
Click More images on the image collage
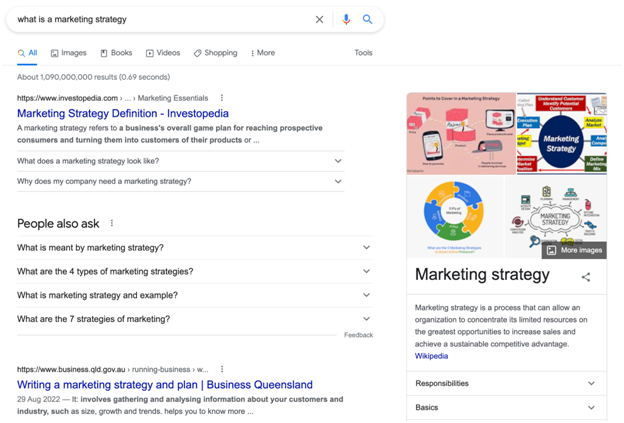(x=574, y=250)
